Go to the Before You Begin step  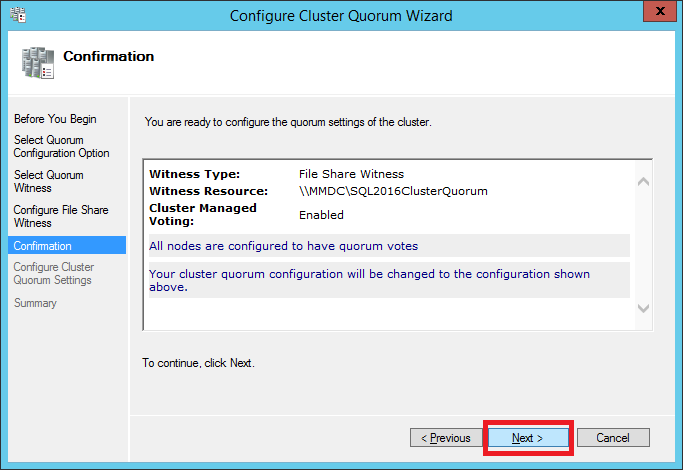(55, 119)
